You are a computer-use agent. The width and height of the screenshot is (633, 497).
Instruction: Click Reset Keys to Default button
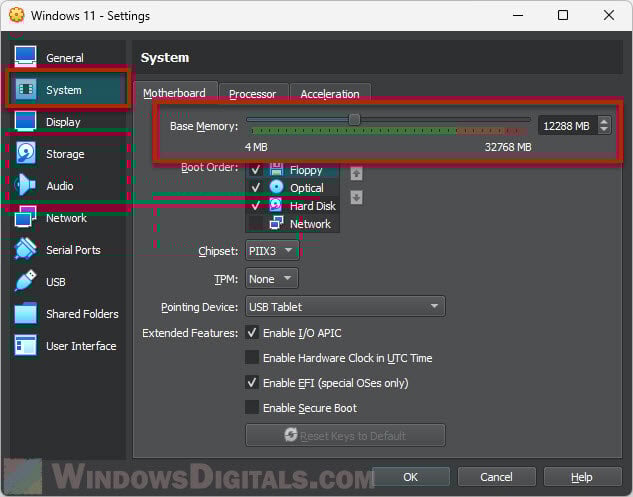click(x=345, y=435)
